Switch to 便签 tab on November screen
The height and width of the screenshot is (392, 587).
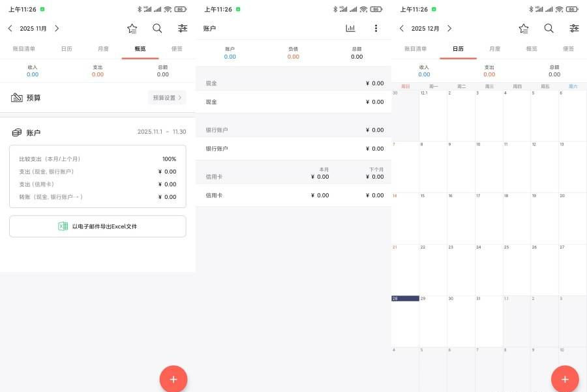177,49
